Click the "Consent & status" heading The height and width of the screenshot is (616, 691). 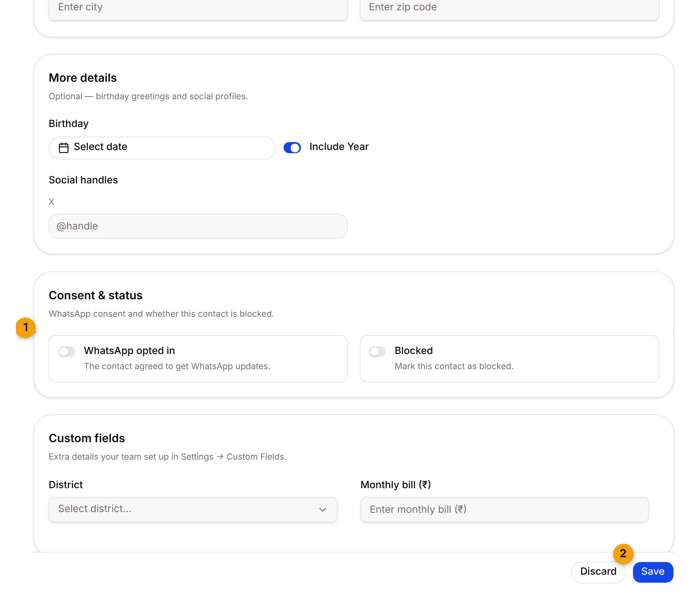coord(96,295)
